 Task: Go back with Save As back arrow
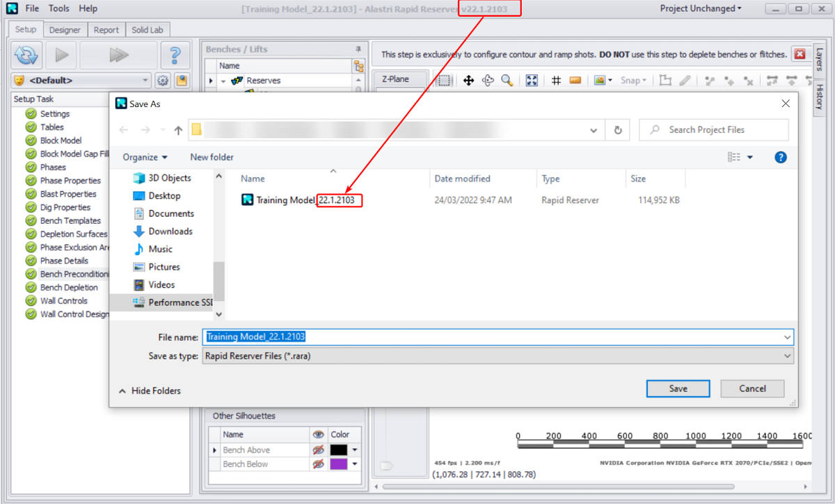pos(124,130)
